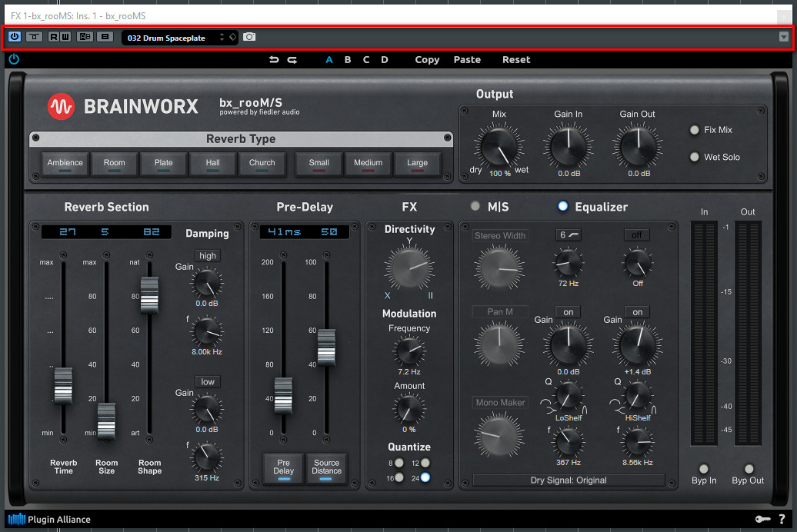797x532 pixels.
Task: Open the host bar right-side dropdown arrow
Action: [x=784, y=37]
